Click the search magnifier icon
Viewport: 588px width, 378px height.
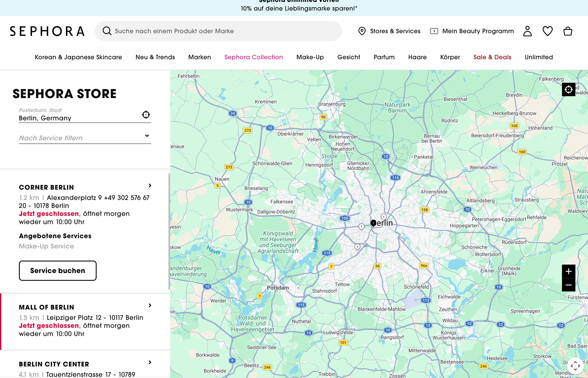[107, 31]
